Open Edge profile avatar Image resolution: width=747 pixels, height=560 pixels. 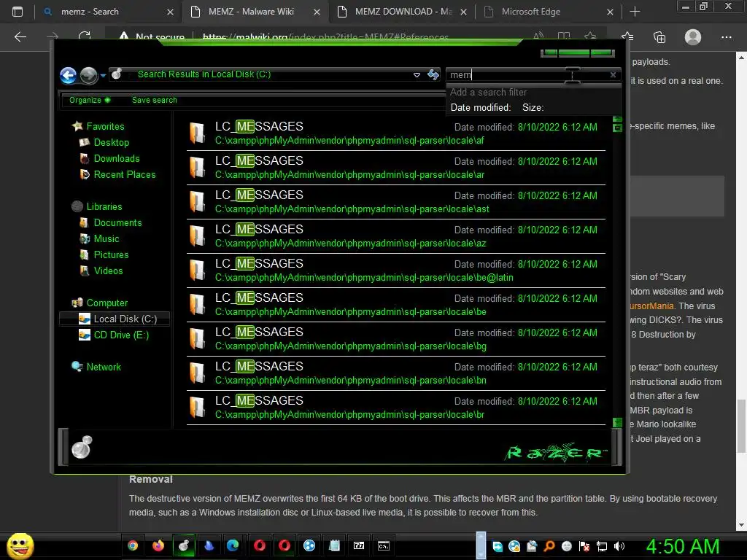693,37
